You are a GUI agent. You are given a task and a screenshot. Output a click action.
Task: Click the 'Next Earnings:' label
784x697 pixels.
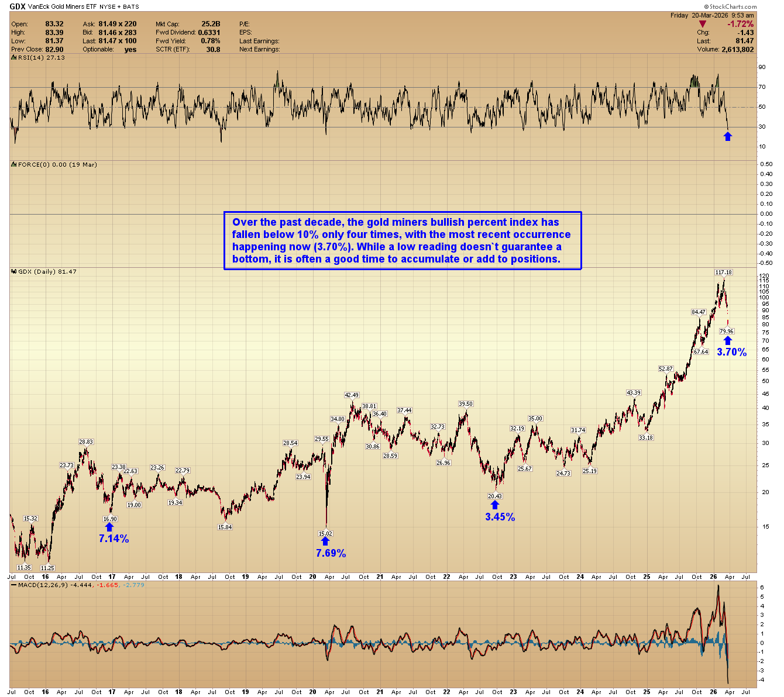click(259, 49)
